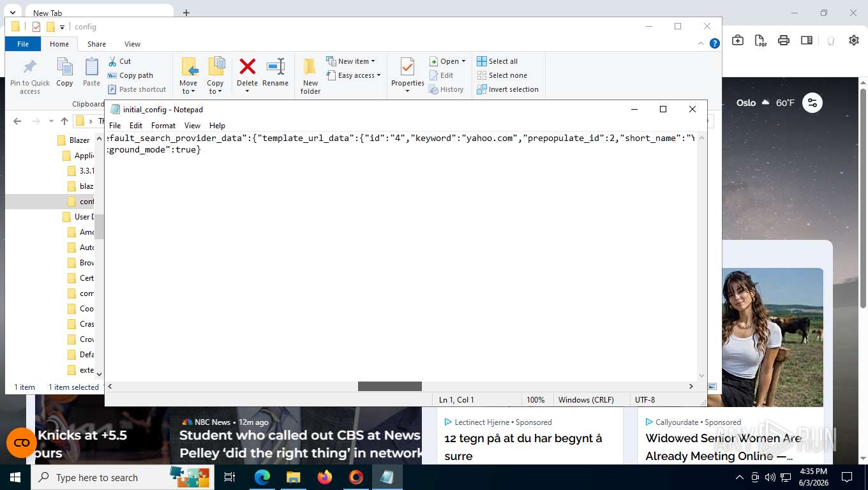The height and width of the screenshot is (490, 868).
Task: Click Invert selection in ribbon
Action: (x=508, y=89)
